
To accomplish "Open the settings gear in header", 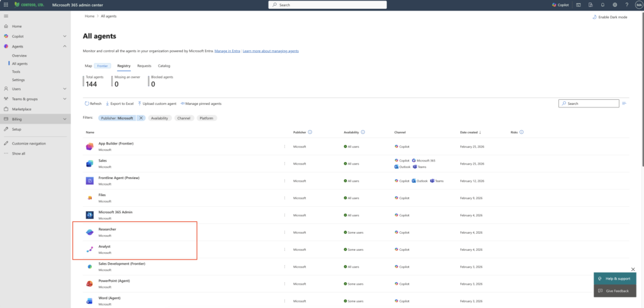I will (614, 4).
